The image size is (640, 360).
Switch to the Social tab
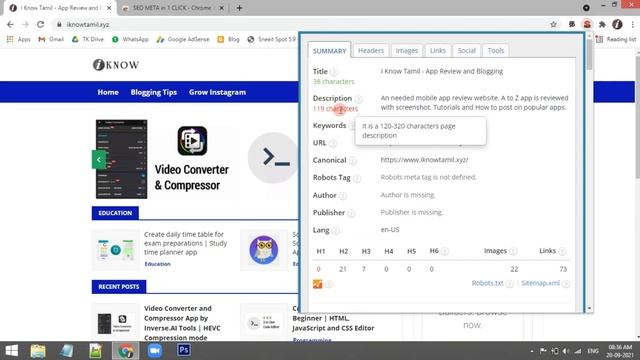[x=467, y=51]
